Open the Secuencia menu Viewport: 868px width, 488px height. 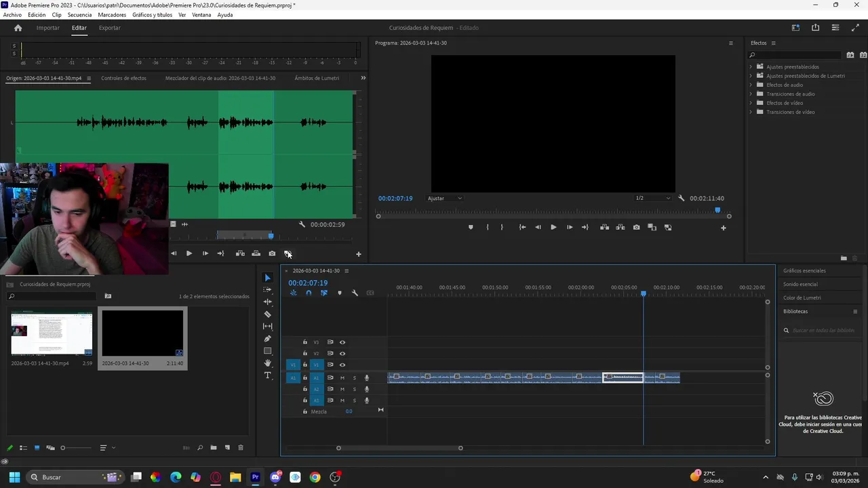(79, 15)
